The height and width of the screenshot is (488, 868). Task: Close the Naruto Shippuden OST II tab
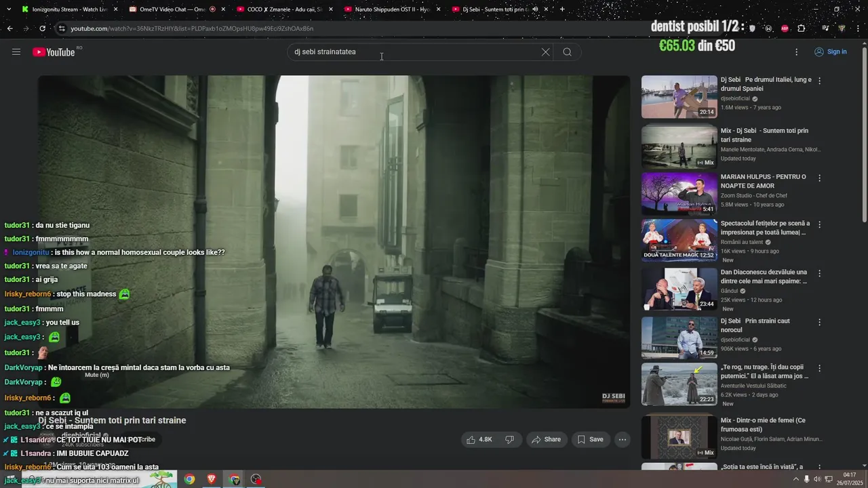(x=438, y=9)
